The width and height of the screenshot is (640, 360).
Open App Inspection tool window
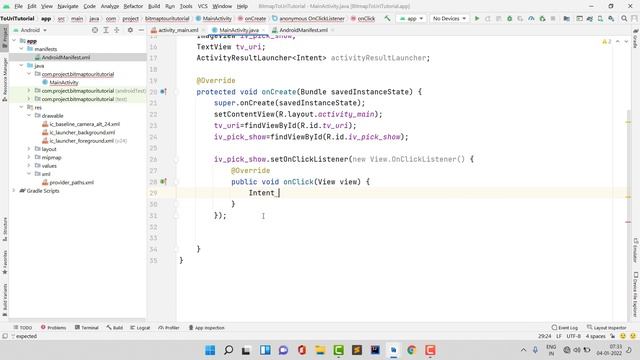(x=207, y=328)
